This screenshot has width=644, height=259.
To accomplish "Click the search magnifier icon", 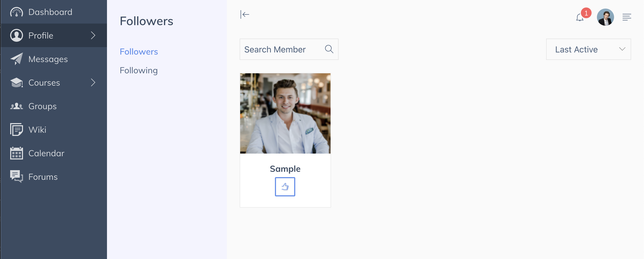I will pyautogui.click(x=329, y=49).
